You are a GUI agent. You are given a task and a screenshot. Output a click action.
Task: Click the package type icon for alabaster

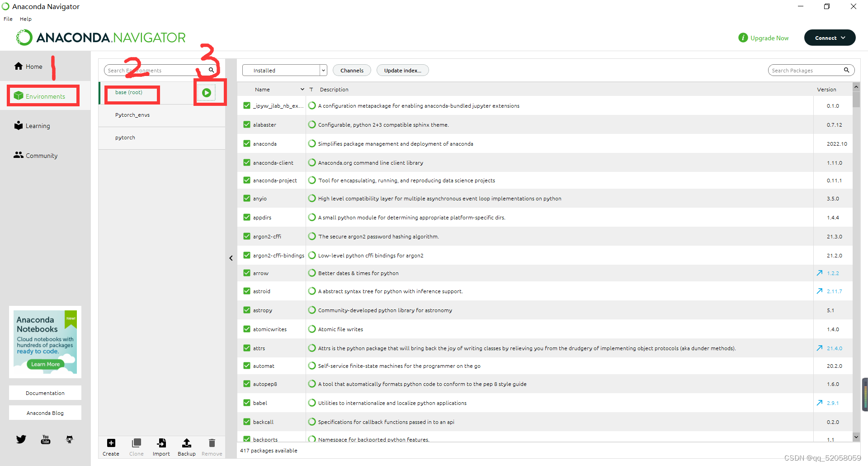(x=312, y=124)
